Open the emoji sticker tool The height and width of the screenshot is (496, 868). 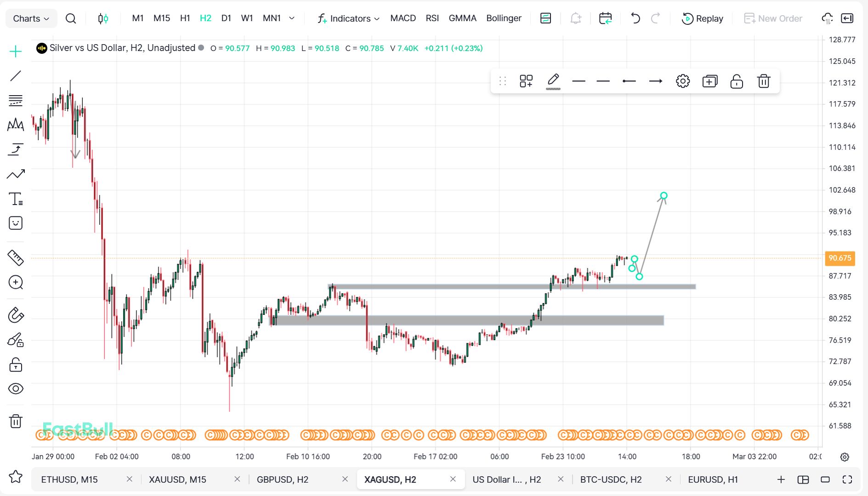coord(16,223)
